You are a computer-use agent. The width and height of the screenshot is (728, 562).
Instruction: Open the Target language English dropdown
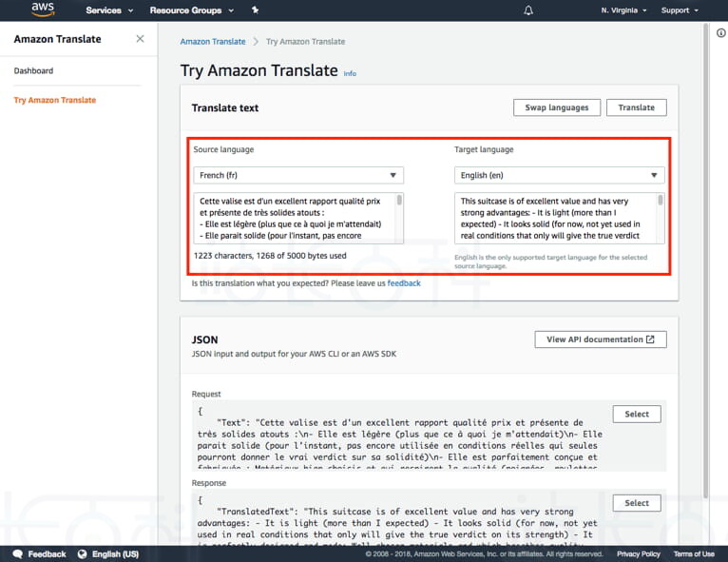(x=560, y=175)
